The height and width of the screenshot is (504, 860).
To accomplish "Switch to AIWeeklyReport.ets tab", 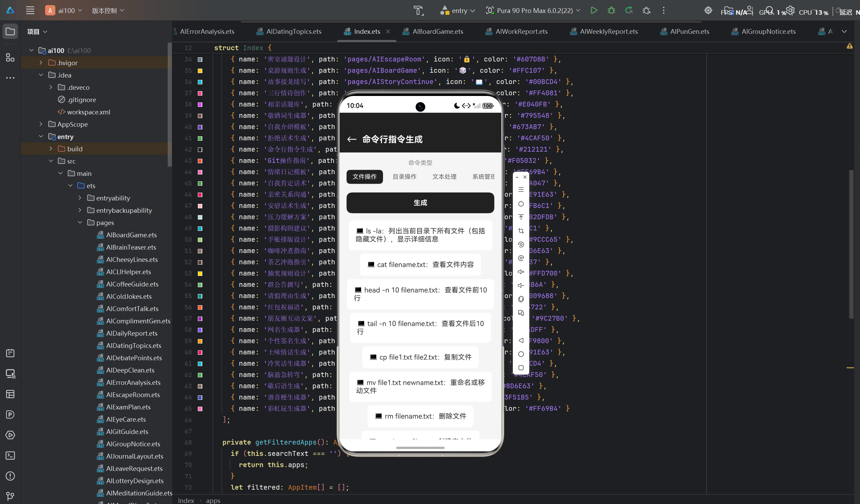I will pos(604,31).
